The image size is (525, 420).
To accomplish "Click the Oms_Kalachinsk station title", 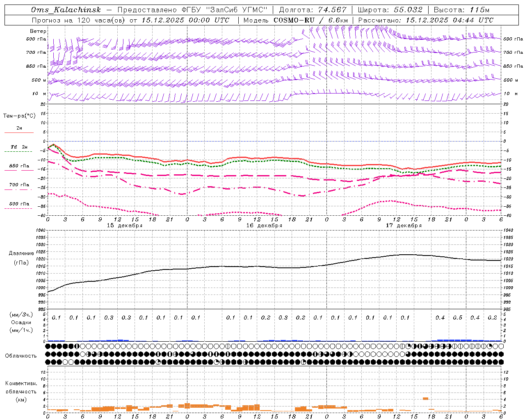I will click(66, 10).
